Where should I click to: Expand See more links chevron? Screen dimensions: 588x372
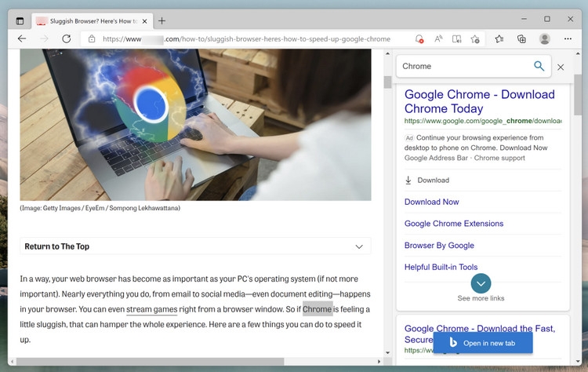click(481, 283)
